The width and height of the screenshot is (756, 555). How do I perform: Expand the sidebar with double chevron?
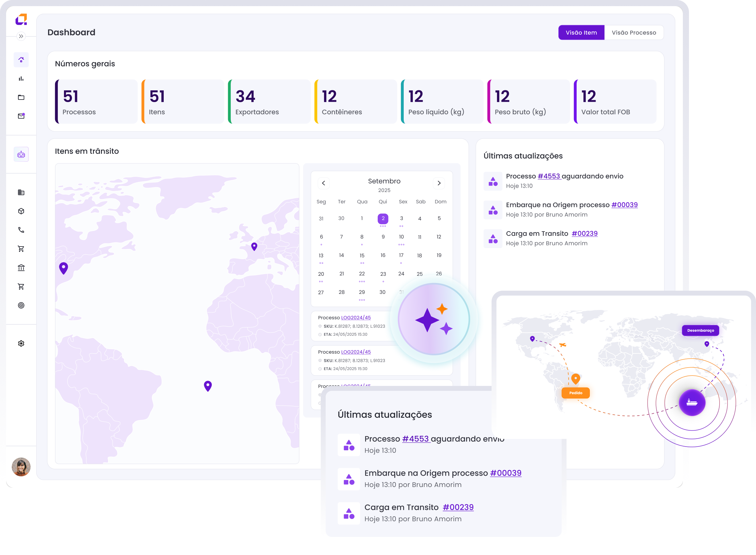pos(21,36)
